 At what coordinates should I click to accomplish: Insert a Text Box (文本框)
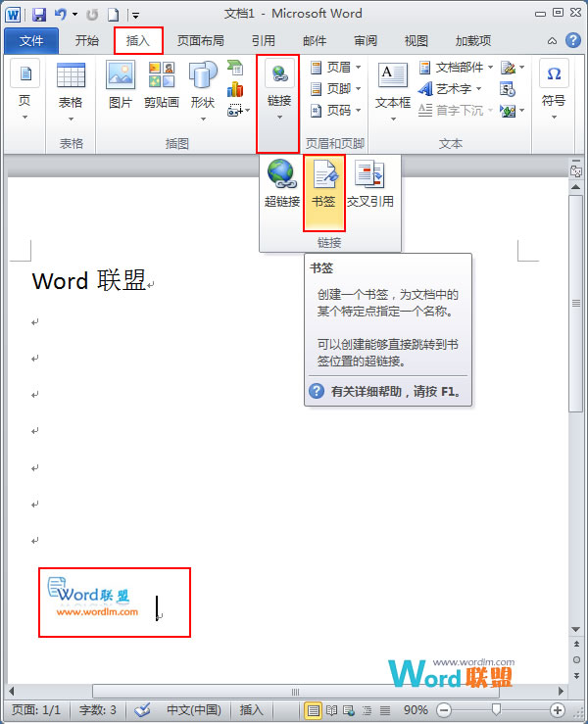pyautogui.click(x=393, y=86)
